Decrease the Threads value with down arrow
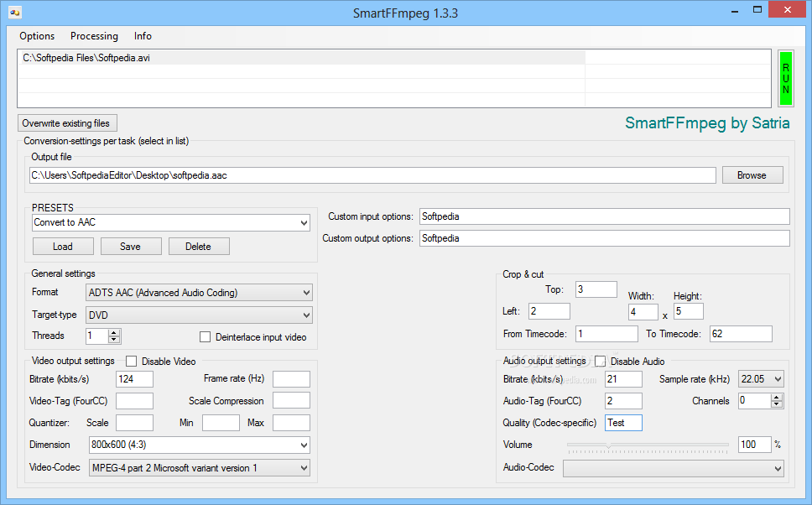The image size is (812, 505). (114, 340)
